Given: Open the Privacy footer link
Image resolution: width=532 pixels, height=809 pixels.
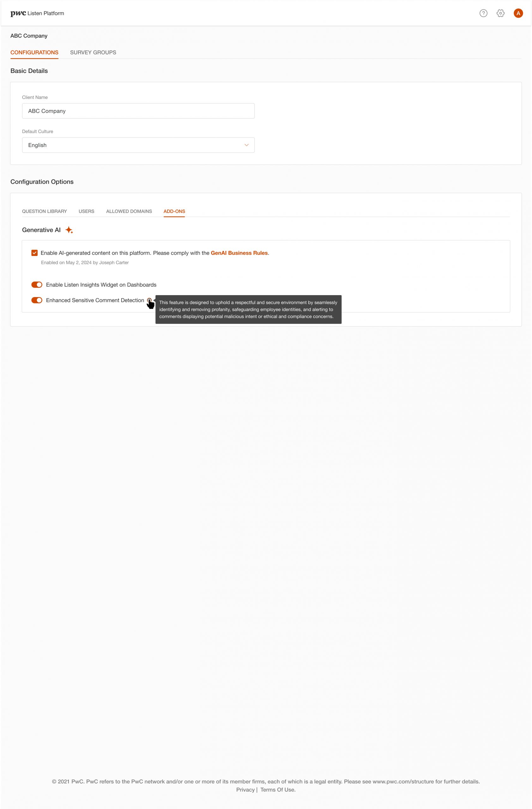Looking at the screenshot, I should [x=245, y=790].
